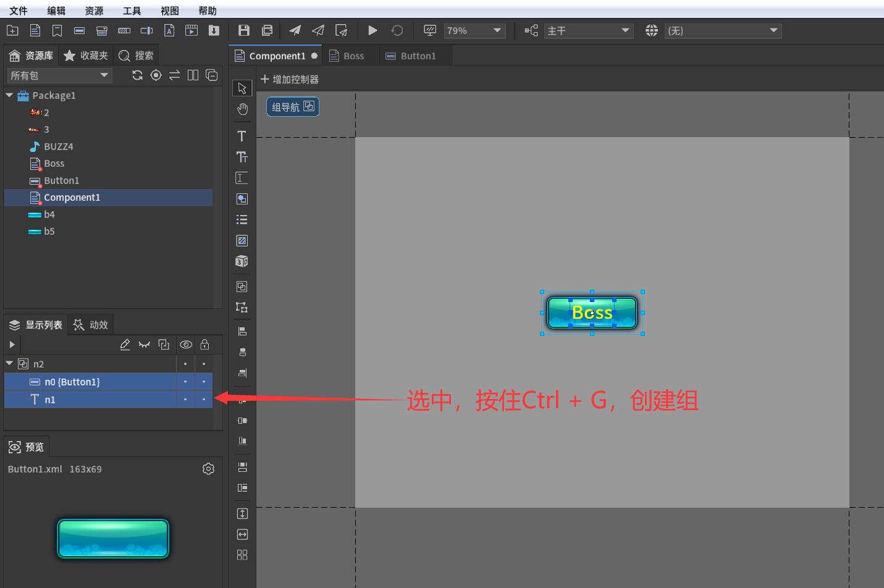The image size is (884, 588).
Task: Open the 所有包 package dropdown
Action: [x=59, y=75]
